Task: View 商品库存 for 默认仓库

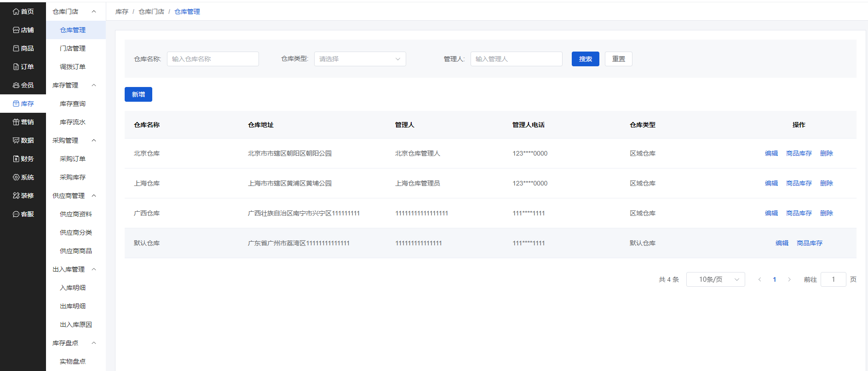Action: (x=810, y=243)
